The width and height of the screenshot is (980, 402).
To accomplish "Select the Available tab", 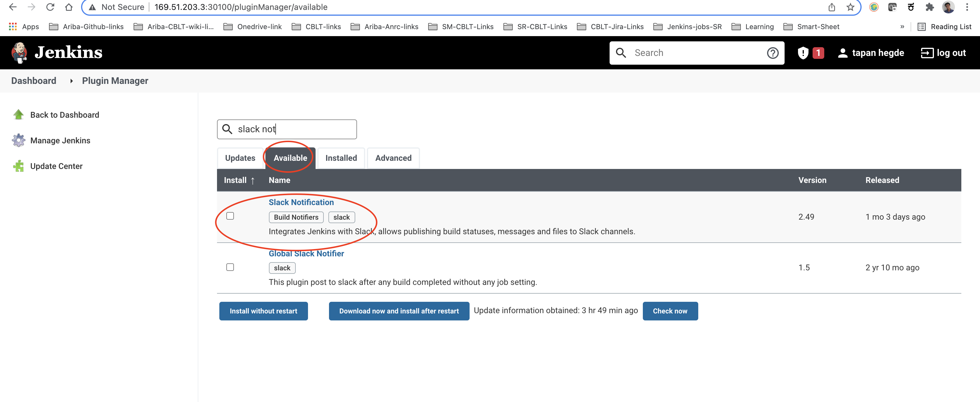I will click(290, 158).
